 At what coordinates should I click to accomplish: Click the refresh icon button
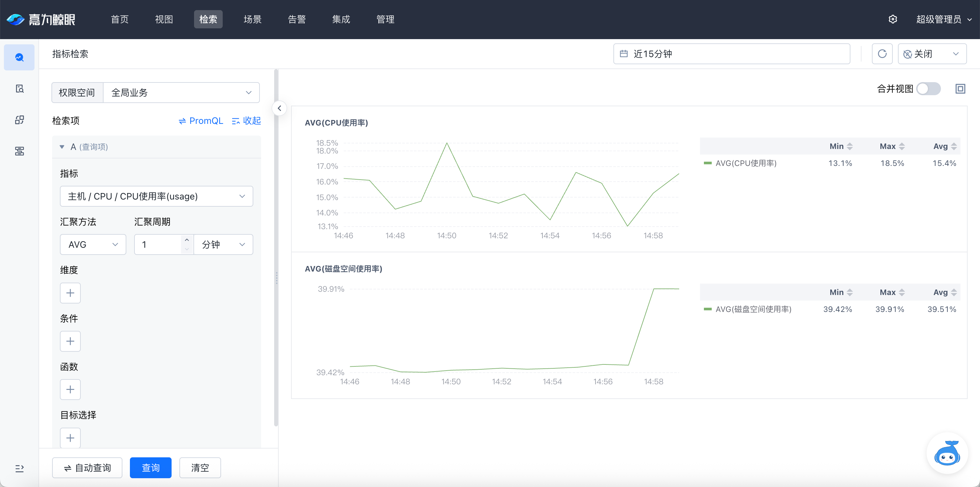click(882, 54)
